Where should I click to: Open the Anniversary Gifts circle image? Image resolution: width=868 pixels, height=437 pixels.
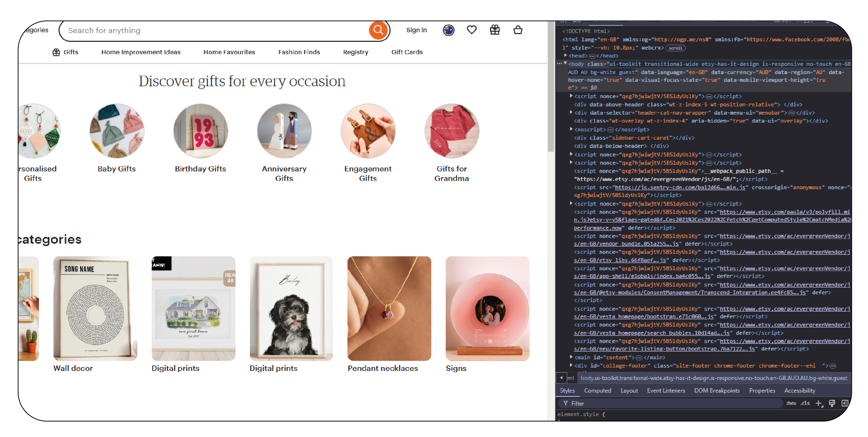click(x=285, y=131)
